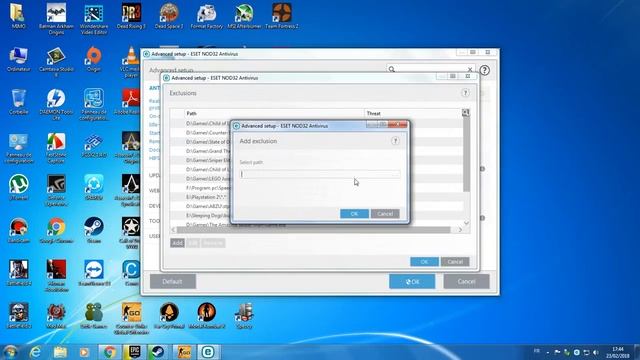Click the right arrow of the horizontal scrollbar
Screen dimensions: 640x360
[x=460, y=230]
